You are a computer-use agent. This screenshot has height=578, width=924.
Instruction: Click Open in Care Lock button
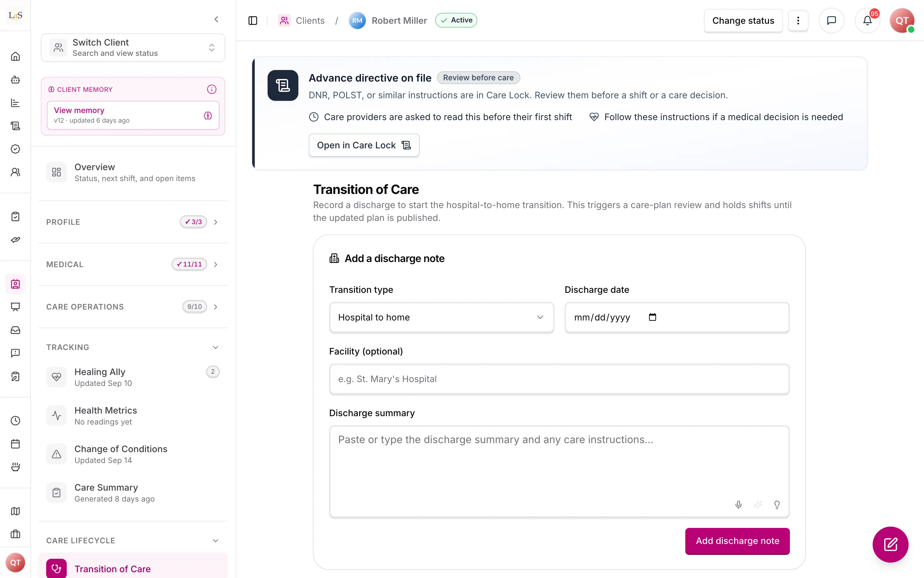(364, 145)
